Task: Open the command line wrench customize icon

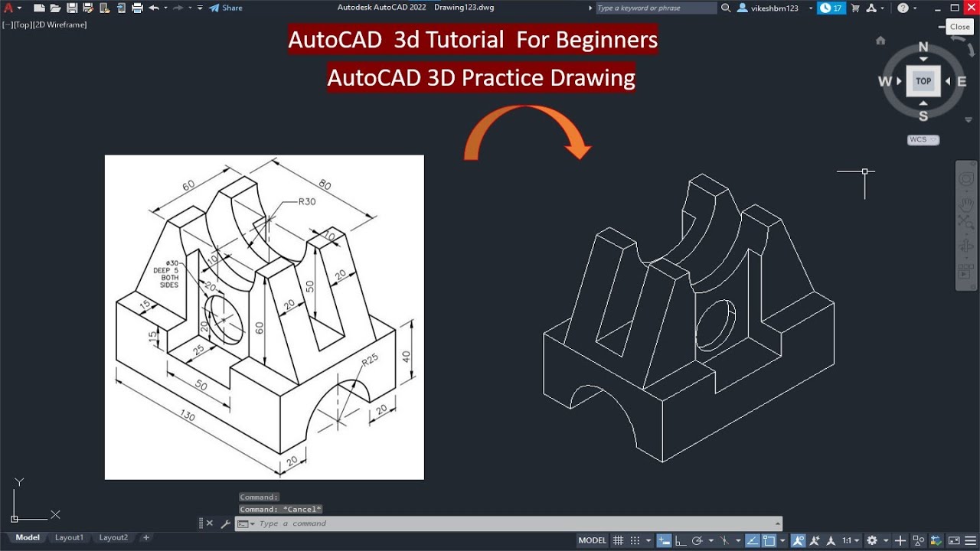Action: pyautogui.click(x=225, y=524)
